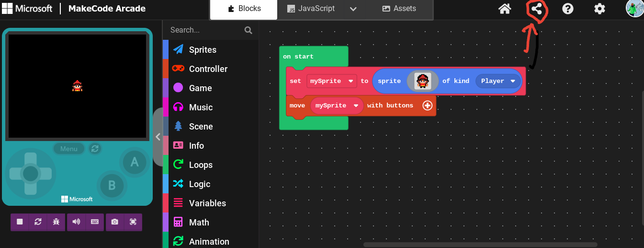Click the MakeCode Arcade title
The width and height of the screenshot is (644, 248).
107,9
